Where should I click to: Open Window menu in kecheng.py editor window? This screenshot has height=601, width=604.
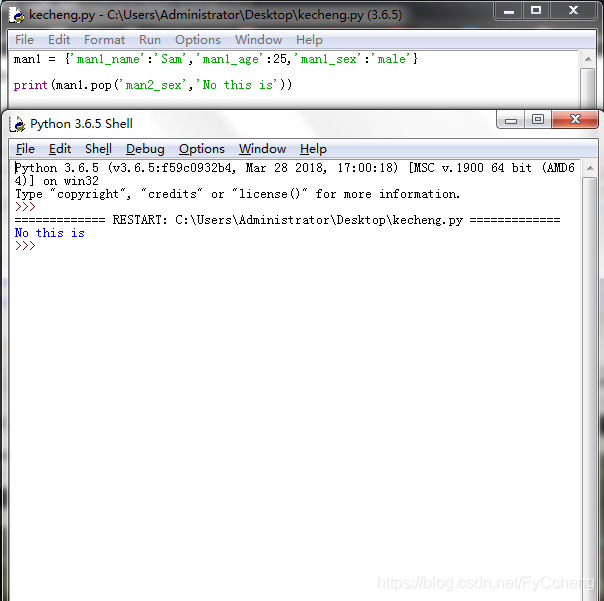click(x=258, y=40)
